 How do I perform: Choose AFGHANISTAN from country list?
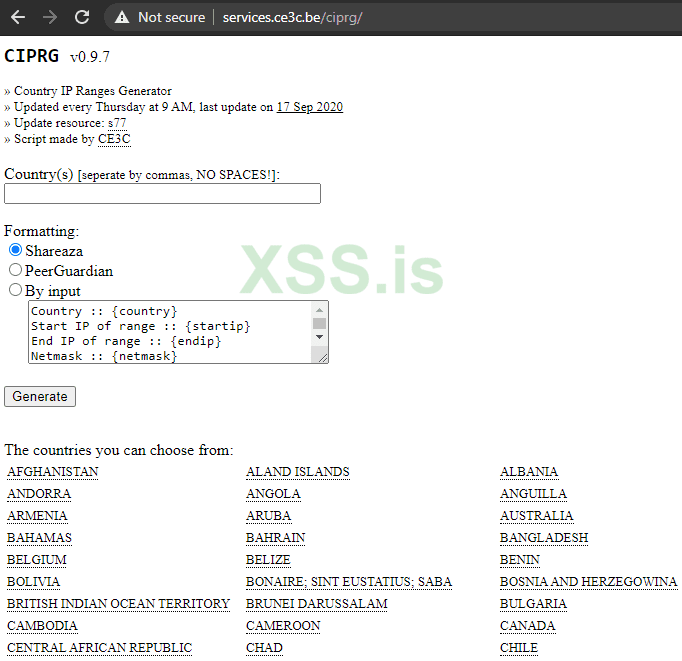click(x=53, y=472)
